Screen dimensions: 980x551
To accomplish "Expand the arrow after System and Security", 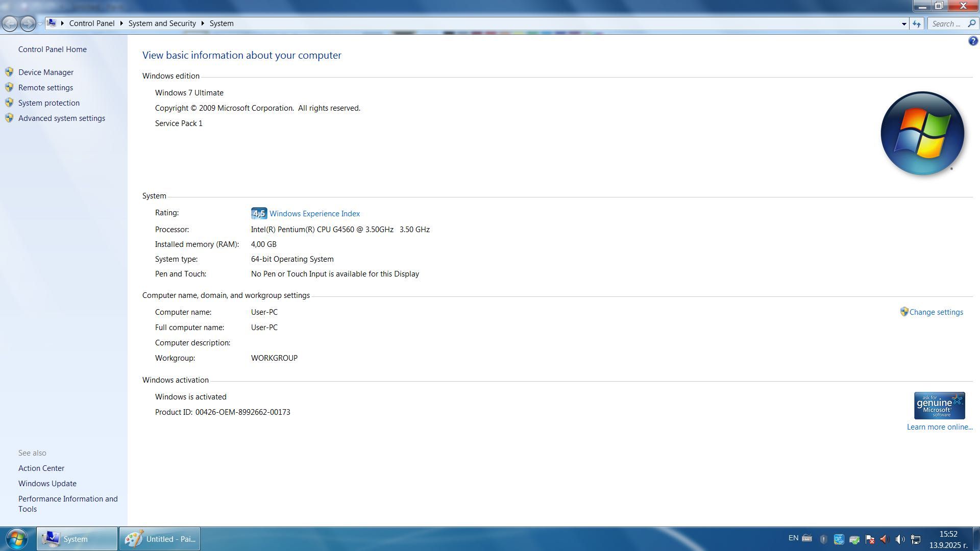I will tap(203, 23).
